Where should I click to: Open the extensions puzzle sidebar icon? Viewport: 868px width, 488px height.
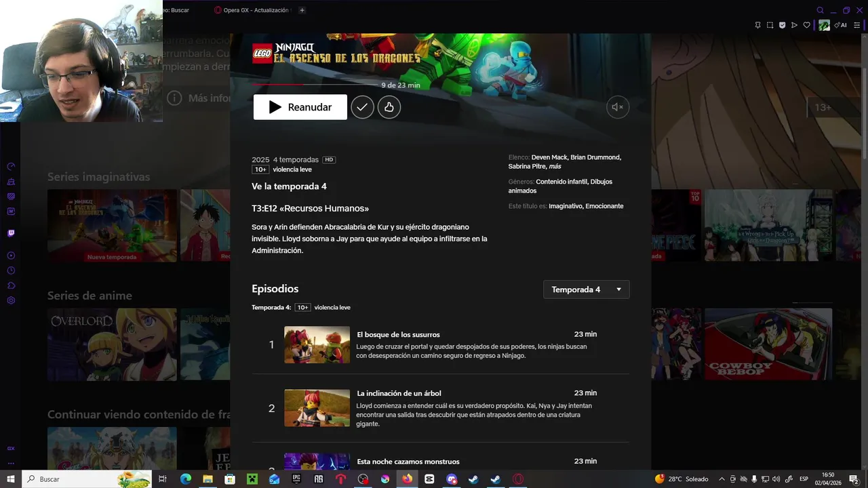[11, 285]
